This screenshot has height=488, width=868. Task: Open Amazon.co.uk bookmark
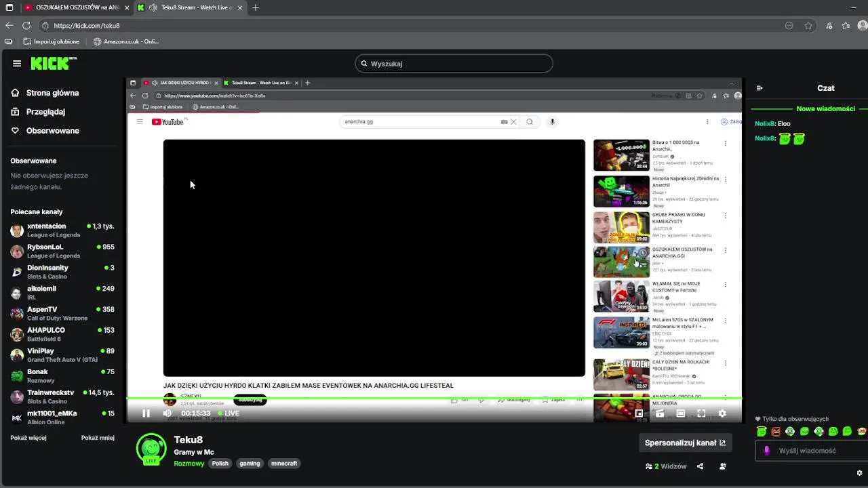click(126, 41)
